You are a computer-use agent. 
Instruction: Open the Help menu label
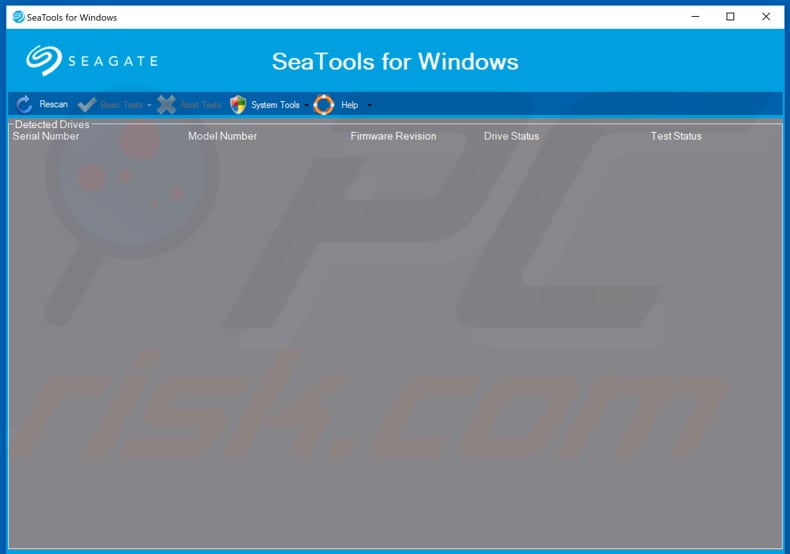(x=350, y=105)
